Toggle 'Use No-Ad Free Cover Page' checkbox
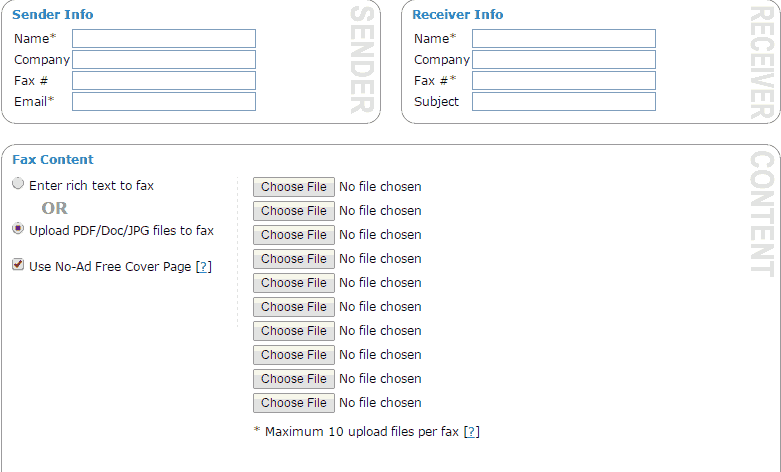The height and width of the screenshot is (472, 781). pos(18,264)
